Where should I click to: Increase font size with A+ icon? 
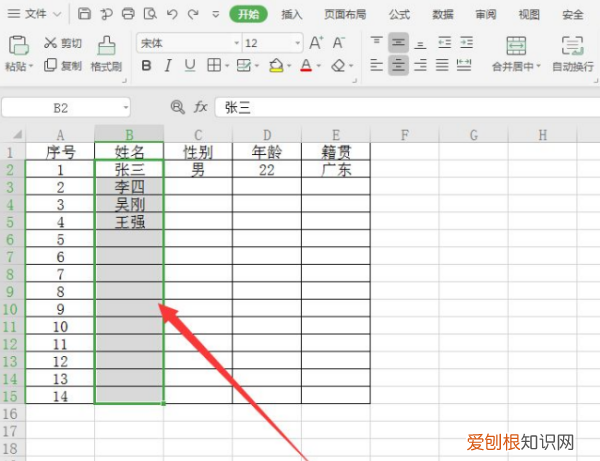tap(316, 42)
